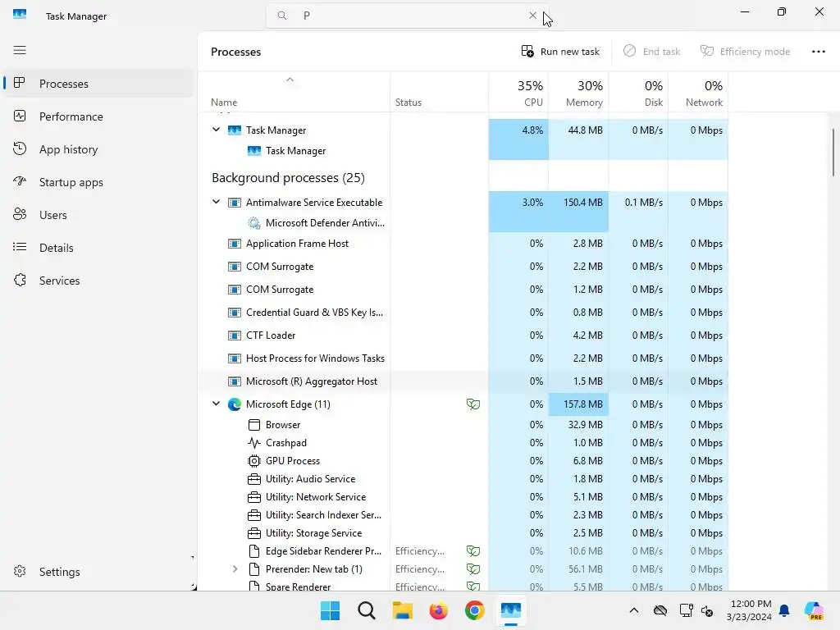
Task: Collapse the Microsoft Edge (11) group
Action: 216,404
